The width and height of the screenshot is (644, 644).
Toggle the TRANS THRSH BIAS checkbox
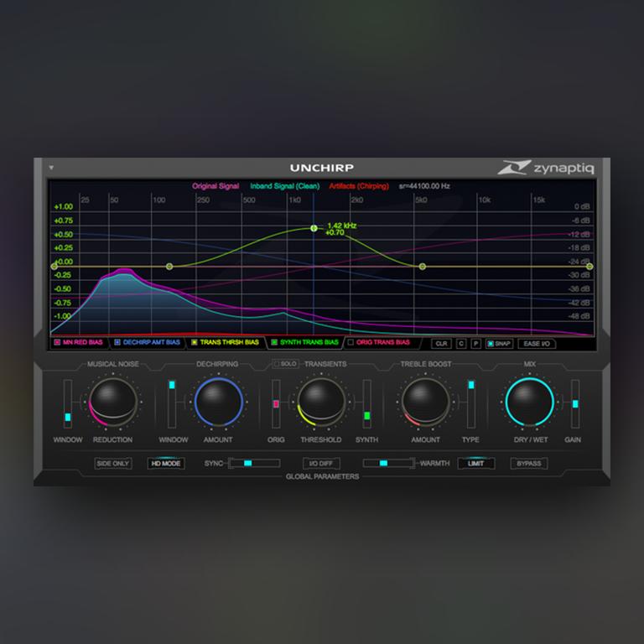(195, 342)
